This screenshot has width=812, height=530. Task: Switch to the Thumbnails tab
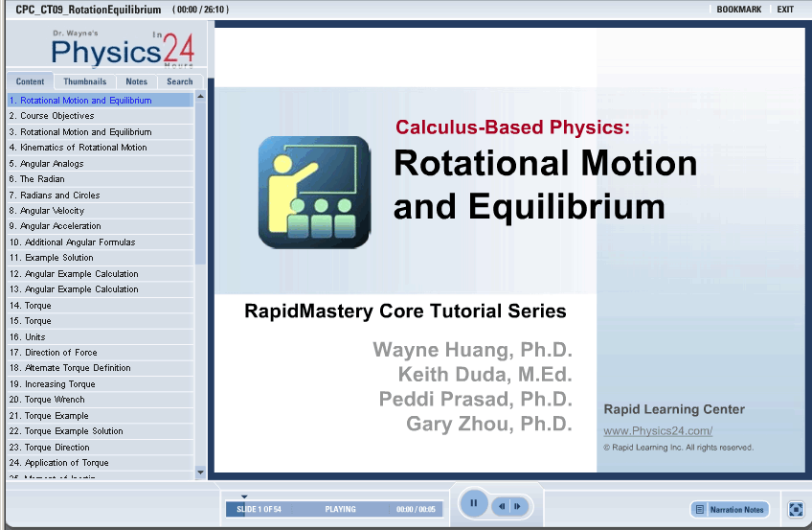tap(85, 81)
